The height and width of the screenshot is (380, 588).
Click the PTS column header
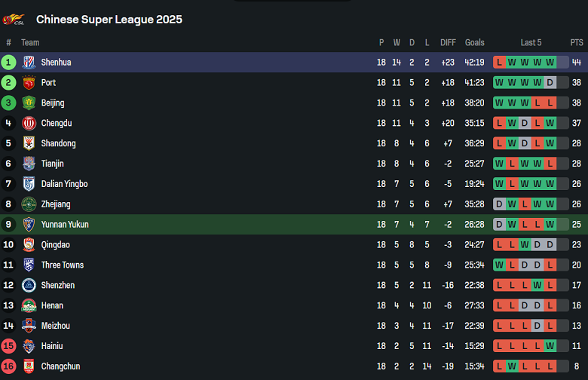(x=577, y=43)
